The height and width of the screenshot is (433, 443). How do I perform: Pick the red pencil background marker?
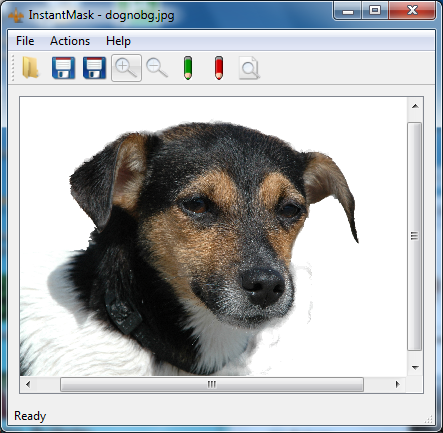[219, 68]
